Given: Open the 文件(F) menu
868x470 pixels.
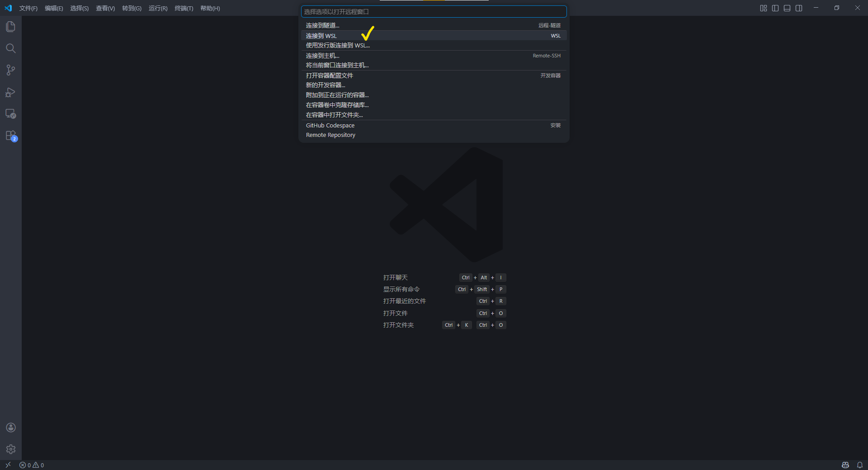Looking at the screenshot, I should 28,9.
